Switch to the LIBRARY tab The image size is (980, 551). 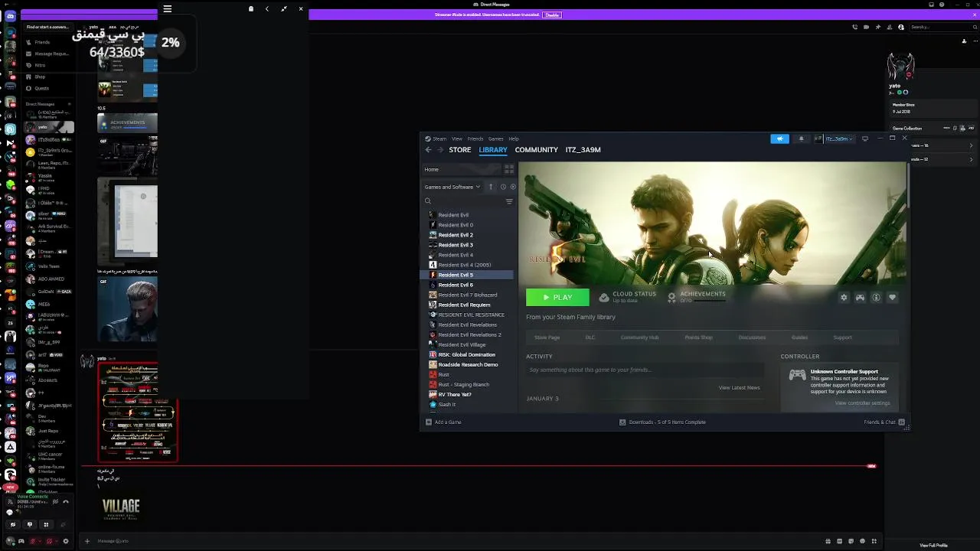tap(493, 150)
